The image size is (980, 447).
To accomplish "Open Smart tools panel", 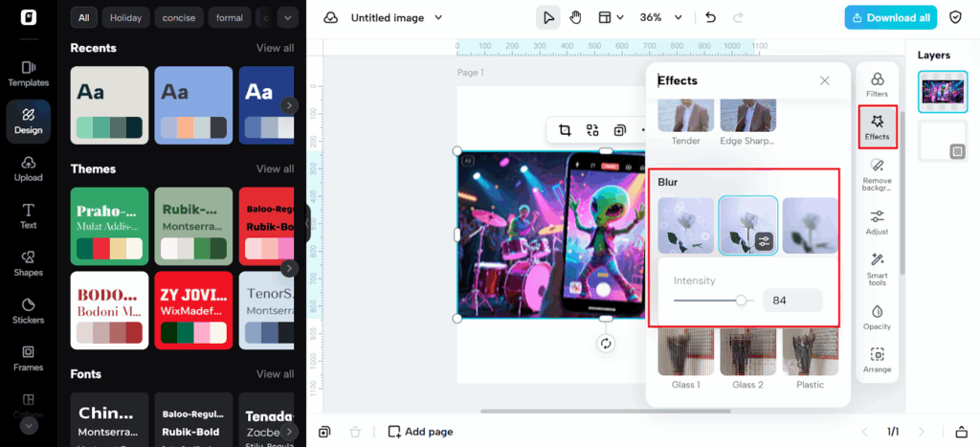I will 877,269.
